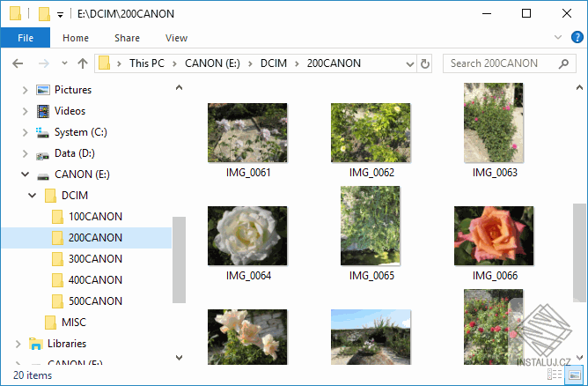588x386 pixels.
Task: Collapse the DCIM folder node
Action: [33, 196]
